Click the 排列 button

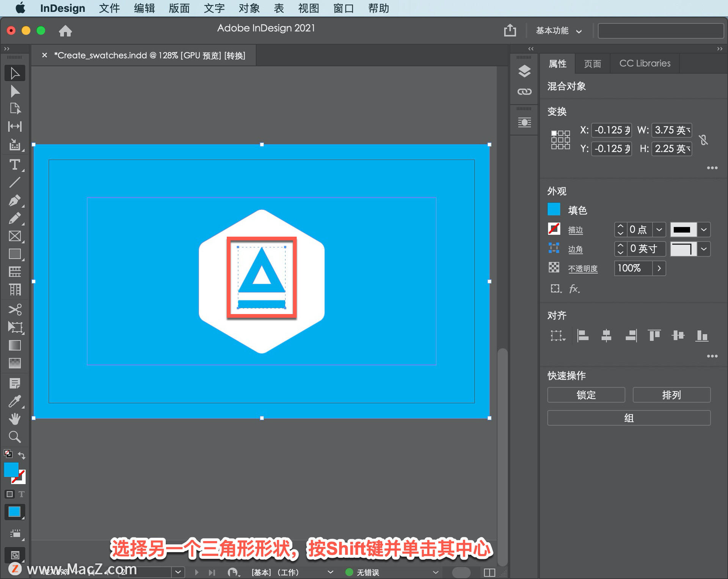click(x=671, y=395)
